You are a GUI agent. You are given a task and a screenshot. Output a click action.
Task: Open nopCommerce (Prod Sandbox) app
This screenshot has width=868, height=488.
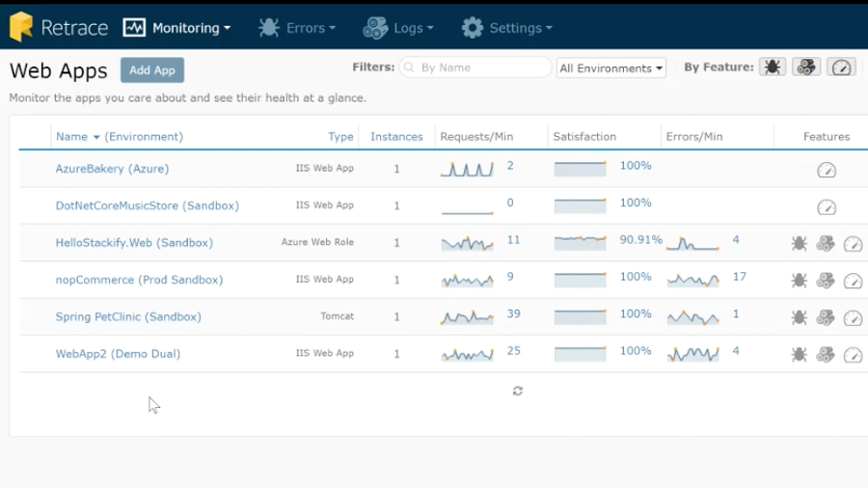[139, 280]
